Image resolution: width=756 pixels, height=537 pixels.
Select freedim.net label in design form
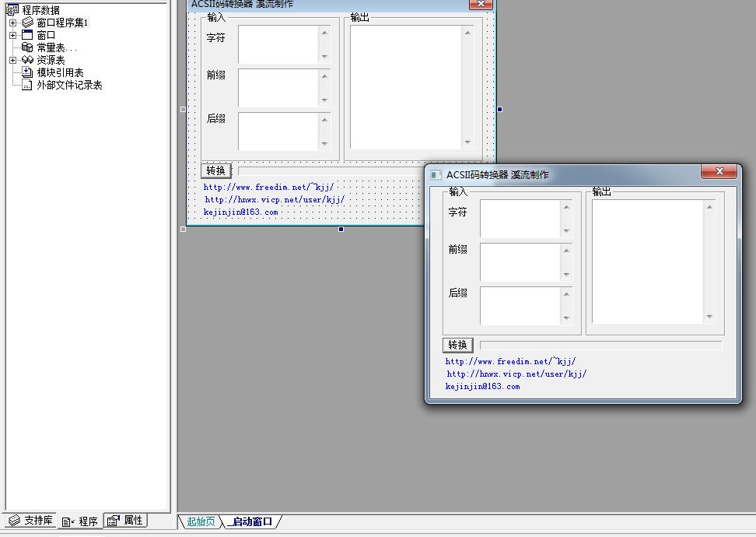pos(268,188)
